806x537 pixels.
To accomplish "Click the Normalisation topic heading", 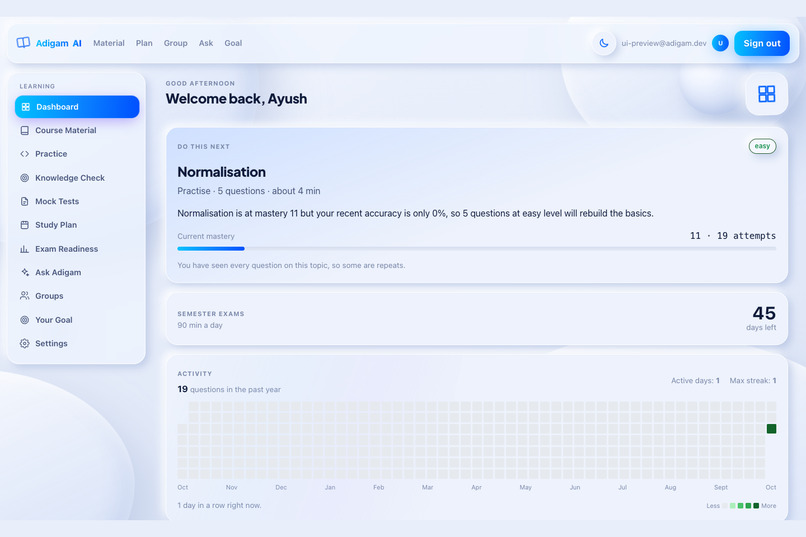I will coord(222,172).
